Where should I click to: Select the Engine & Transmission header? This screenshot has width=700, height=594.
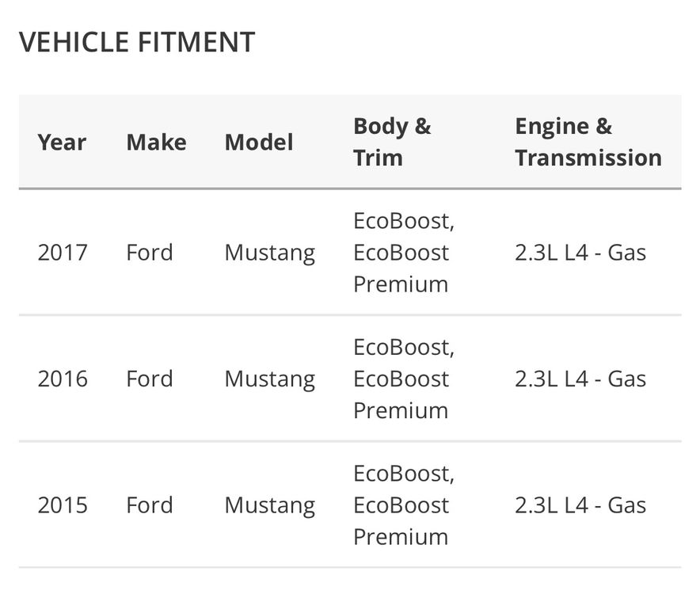[588, 142]
